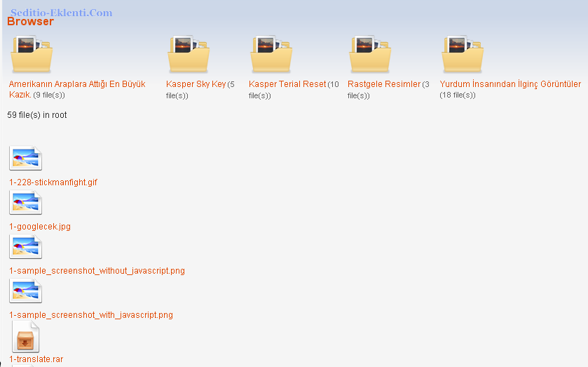The height and width of the screenshot is (367, 588).
Task: Click the 1-googlecek.jpg image icon
Action: (x=26, y=203)
